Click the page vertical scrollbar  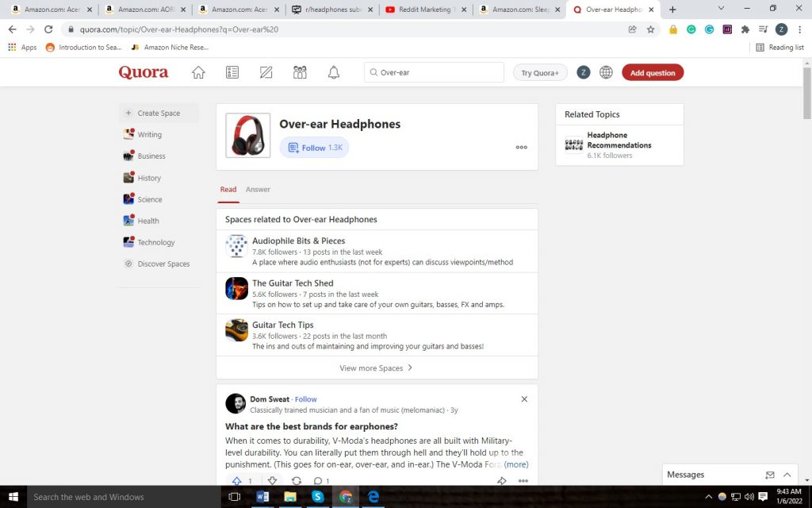[806, 94]
